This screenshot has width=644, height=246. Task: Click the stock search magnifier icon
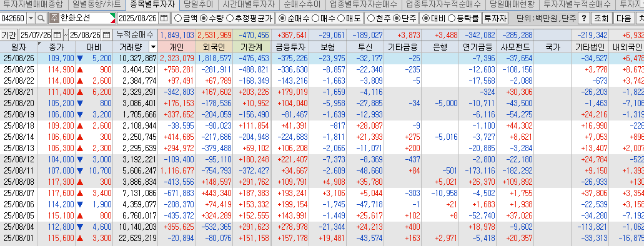tap(41, 19)
